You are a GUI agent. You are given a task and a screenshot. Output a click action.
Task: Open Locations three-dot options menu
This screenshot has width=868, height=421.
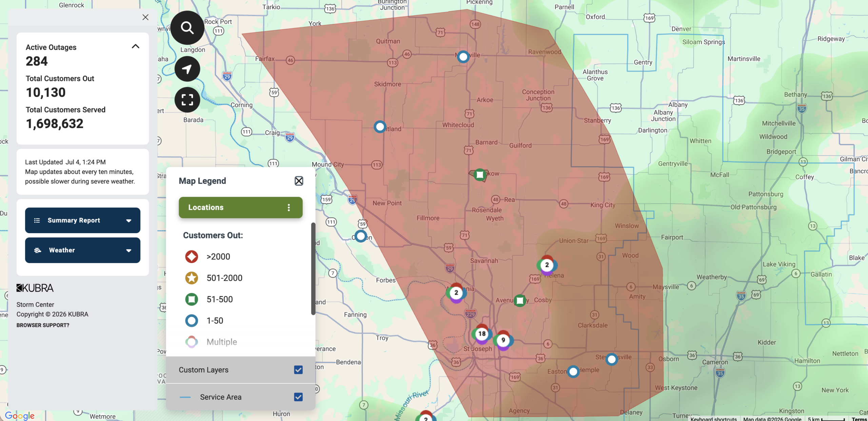point(289,207)
